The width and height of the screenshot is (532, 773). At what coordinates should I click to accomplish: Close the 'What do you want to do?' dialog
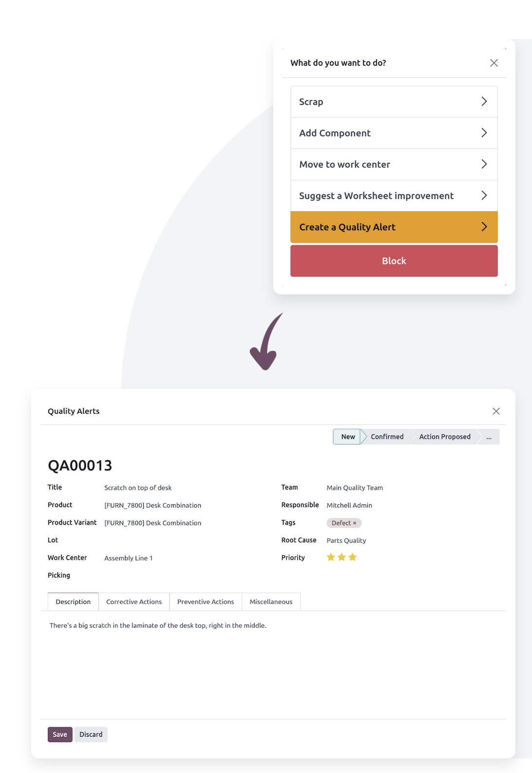tap(494, 63)
